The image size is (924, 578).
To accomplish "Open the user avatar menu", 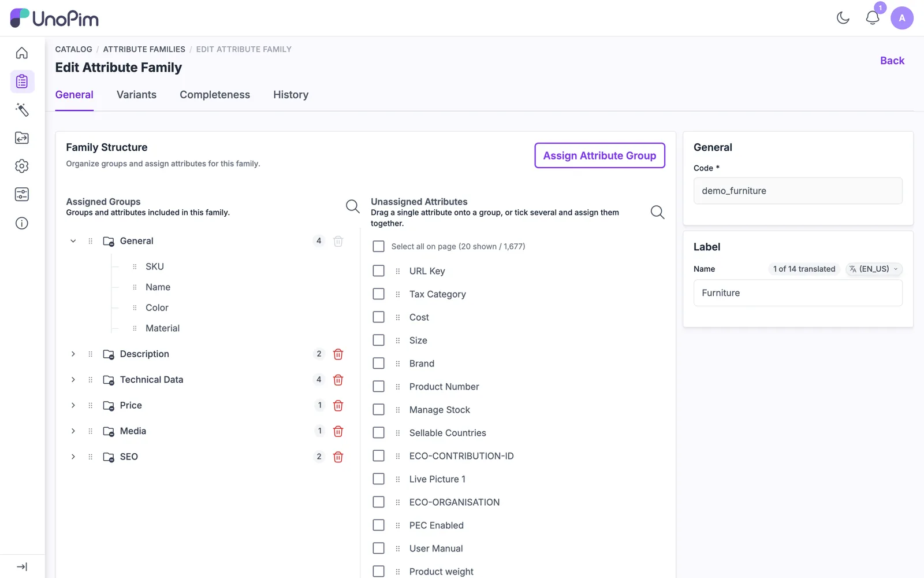I will 902,18.
